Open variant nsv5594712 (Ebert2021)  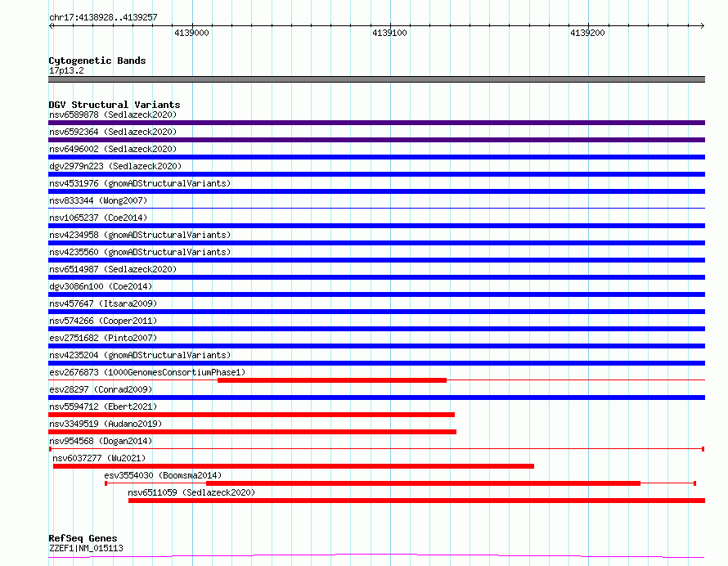(x=103, y=407)
